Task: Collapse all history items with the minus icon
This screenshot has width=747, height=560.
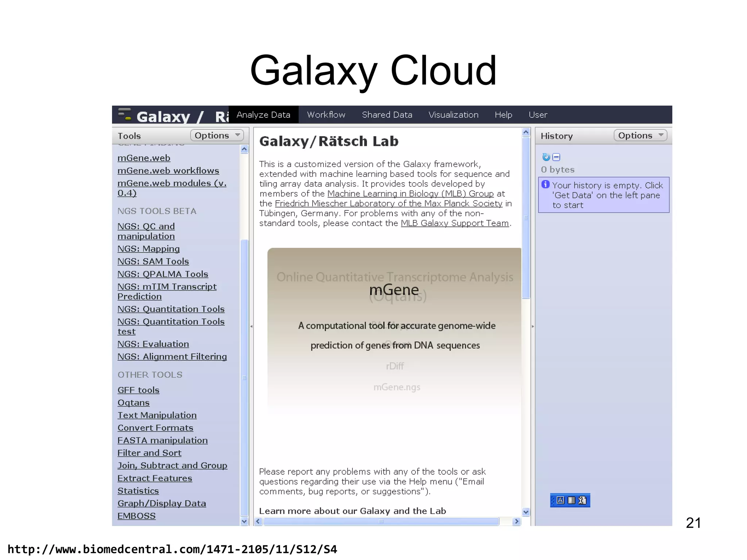Action: tap(556, 157)
